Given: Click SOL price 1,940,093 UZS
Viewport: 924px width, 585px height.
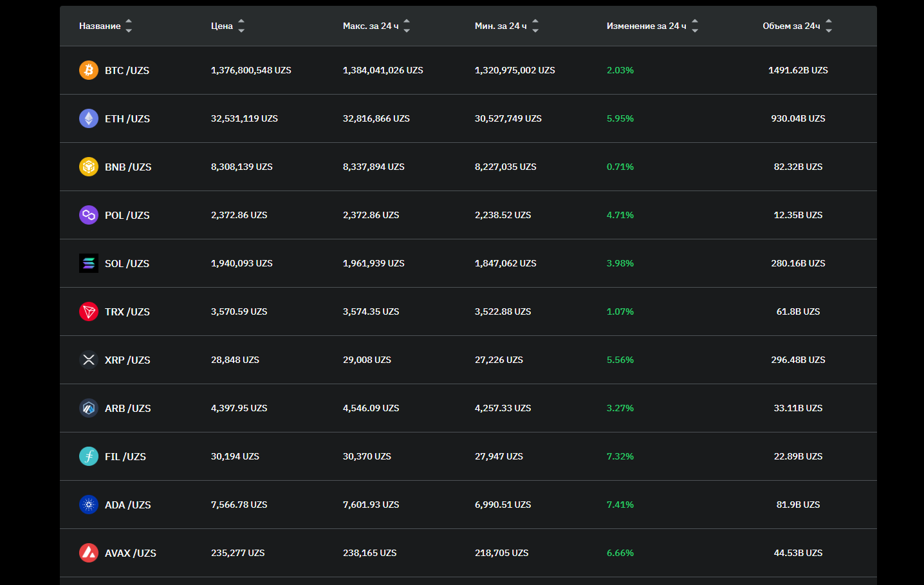Looking at the screenshot, I should pos(242,263).
